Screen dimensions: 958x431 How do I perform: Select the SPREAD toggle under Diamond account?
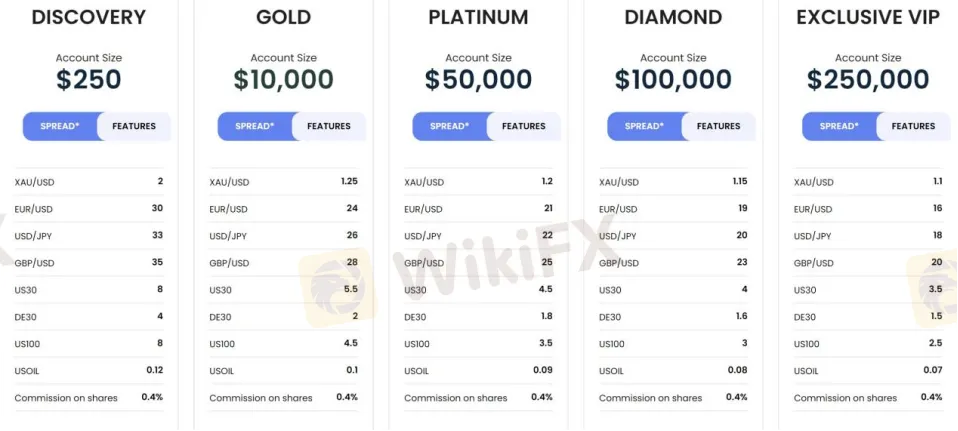point(645,127)
